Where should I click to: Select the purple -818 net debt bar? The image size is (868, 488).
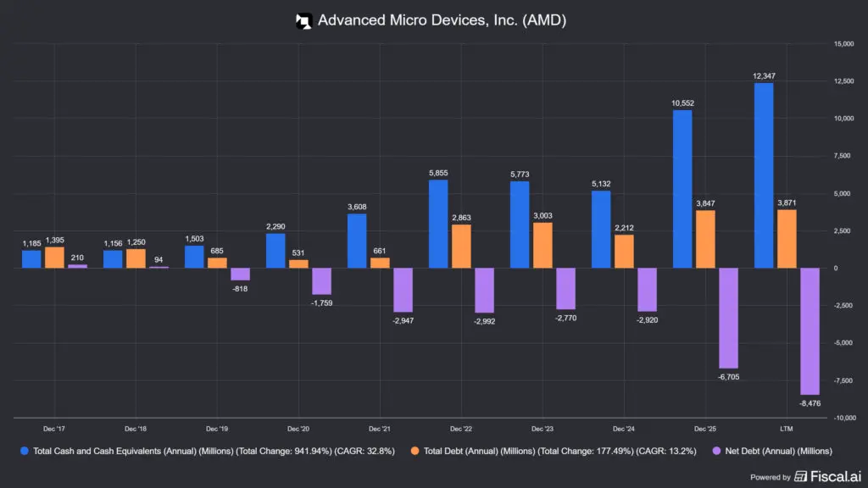coord(240,274)
